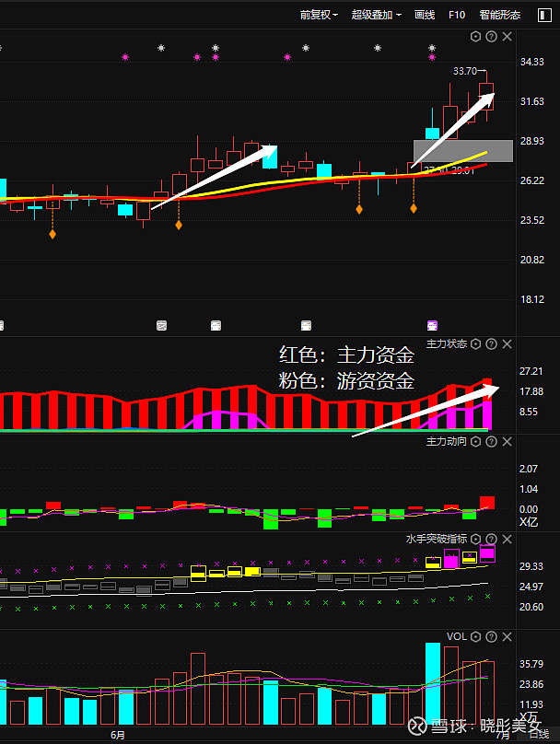Open 主力动向 indicator settings icon
The image size is (560, 744).
pyautogui.click(x=476, y=442)
